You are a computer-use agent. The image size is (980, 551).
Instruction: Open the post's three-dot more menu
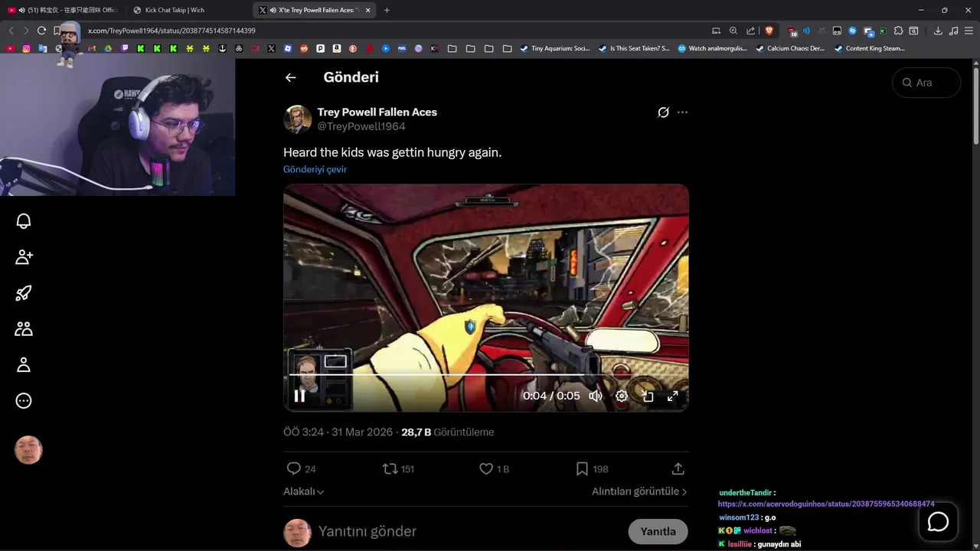pyautogui.click(x=682, y=112)
